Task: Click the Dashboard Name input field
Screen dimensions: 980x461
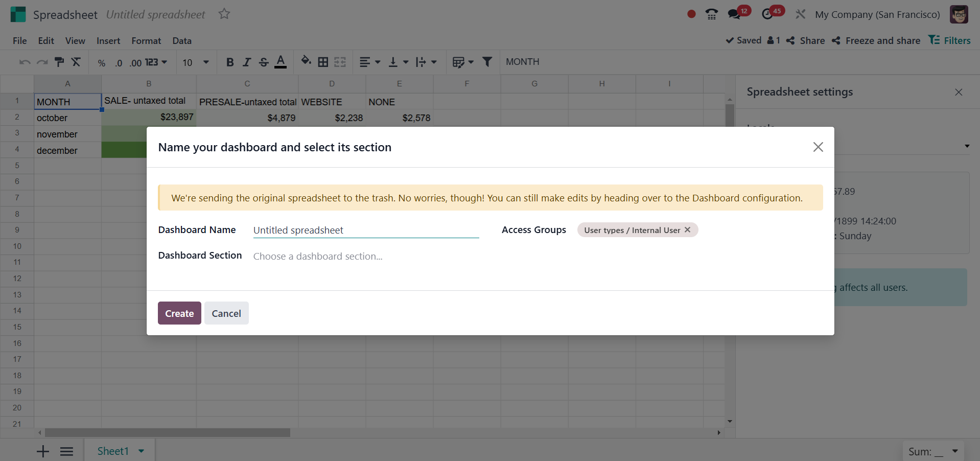Action: [365, 230]
